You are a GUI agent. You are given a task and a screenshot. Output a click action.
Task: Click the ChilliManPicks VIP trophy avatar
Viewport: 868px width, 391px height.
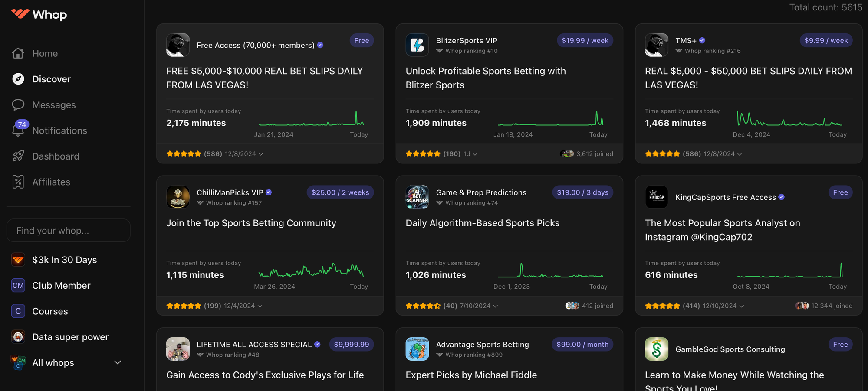coord(178,197)
